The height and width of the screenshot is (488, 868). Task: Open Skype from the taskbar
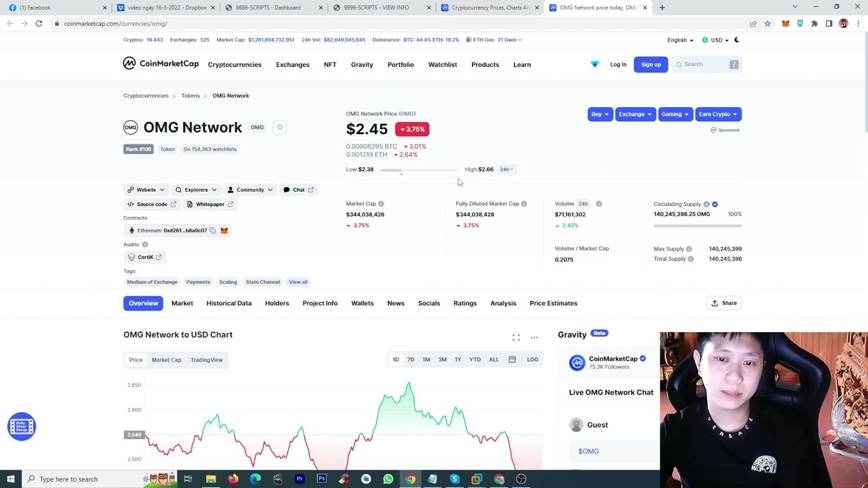[x=454, y=479]
